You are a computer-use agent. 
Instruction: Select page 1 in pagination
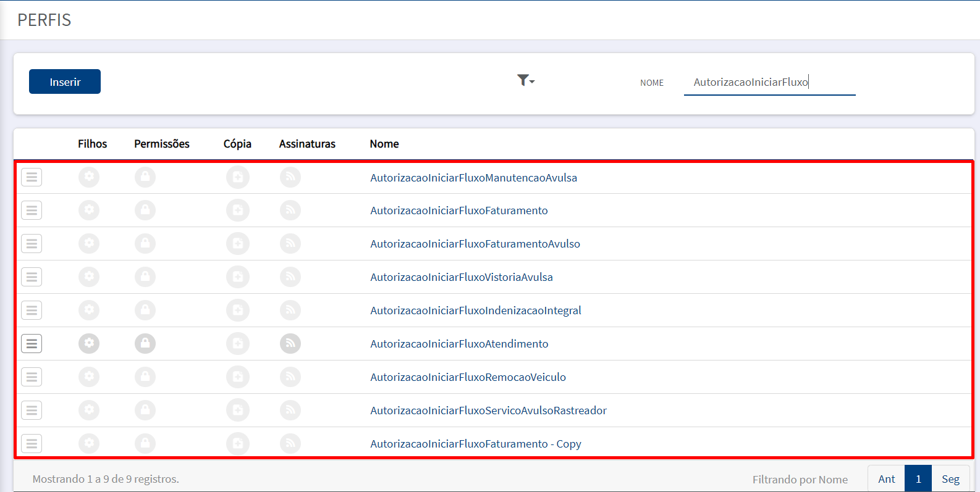tap(918, 479)
